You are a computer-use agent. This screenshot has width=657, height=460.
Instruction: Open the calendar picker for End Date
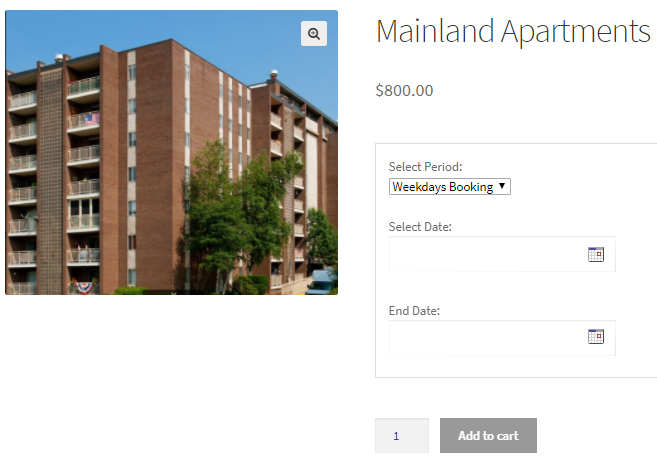595,336
